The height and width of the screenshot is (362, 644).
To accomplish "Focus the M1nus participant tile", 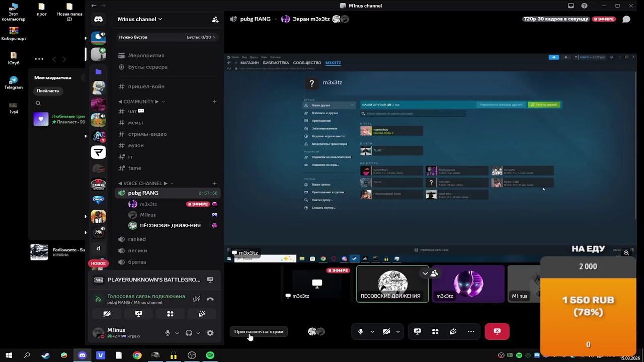I will coord(524,284).
